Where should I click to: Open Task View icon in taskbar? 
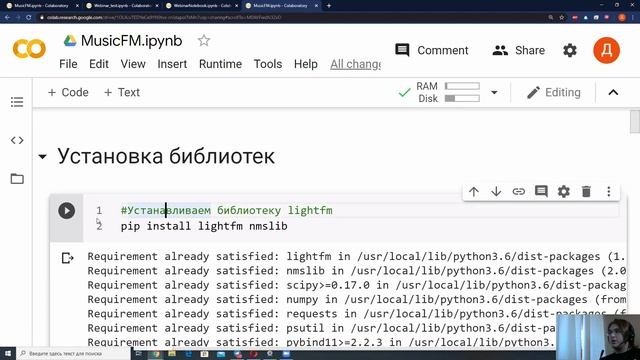(x=139, y=354)
